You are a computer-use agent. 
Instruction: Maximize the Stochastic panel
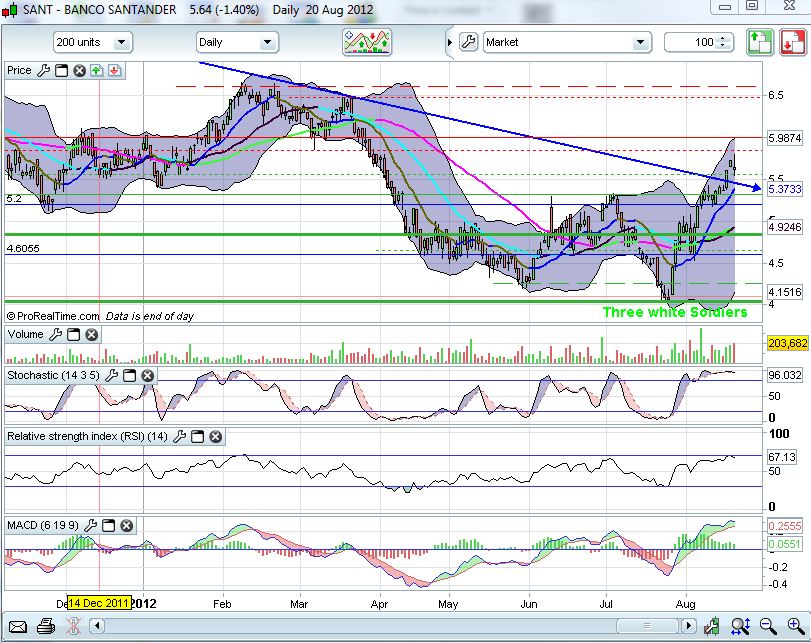click(130, 376)
